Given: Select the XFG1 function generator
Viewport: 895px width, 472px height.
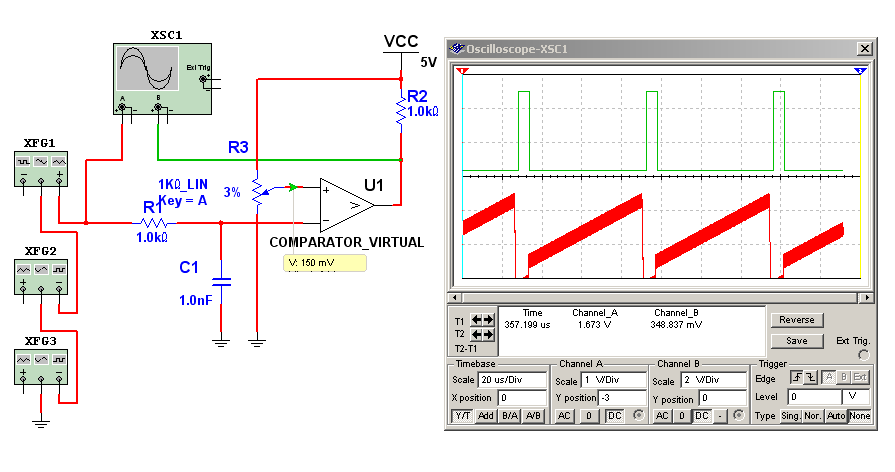Looking at the screenshot, I should [40, 168].
